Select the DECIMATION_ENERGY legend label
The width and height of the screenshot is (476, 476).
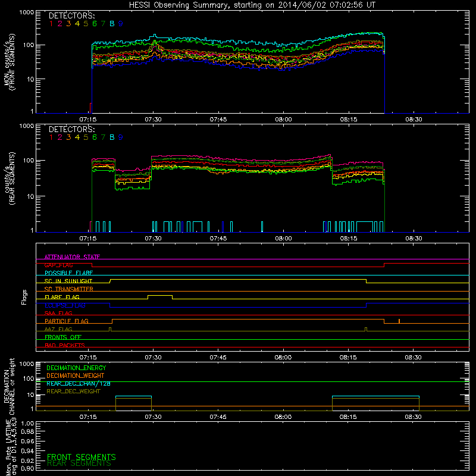click(76, 368)
